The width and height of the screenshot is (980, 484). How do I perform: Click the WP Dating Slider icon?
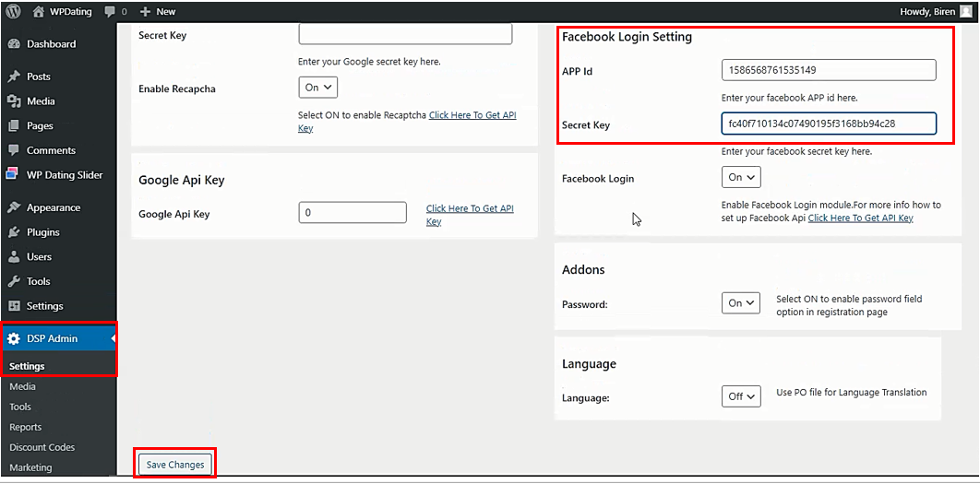[x=14, y=175]
